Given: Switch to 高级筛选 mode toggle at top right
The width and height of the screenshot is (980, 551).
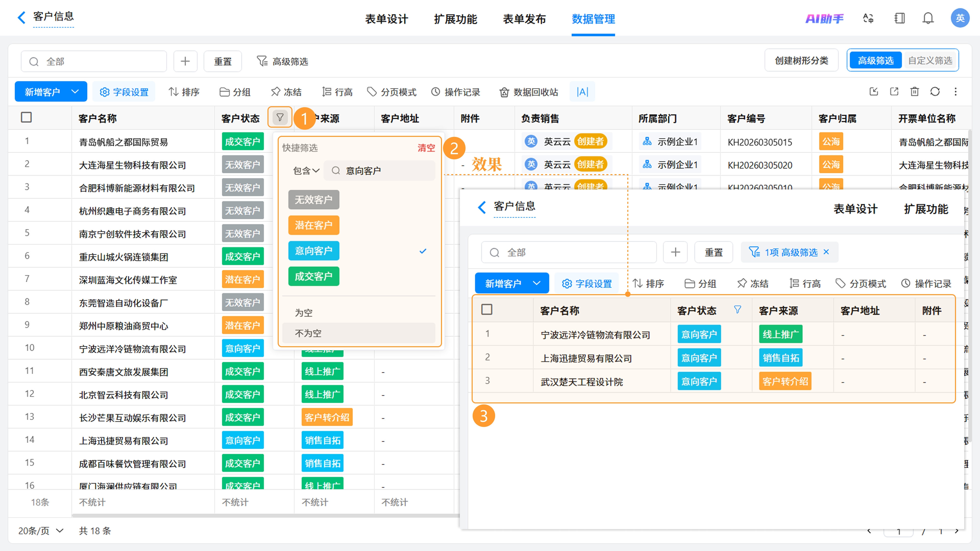Looking at the screenshot, I should pos(875,60).
